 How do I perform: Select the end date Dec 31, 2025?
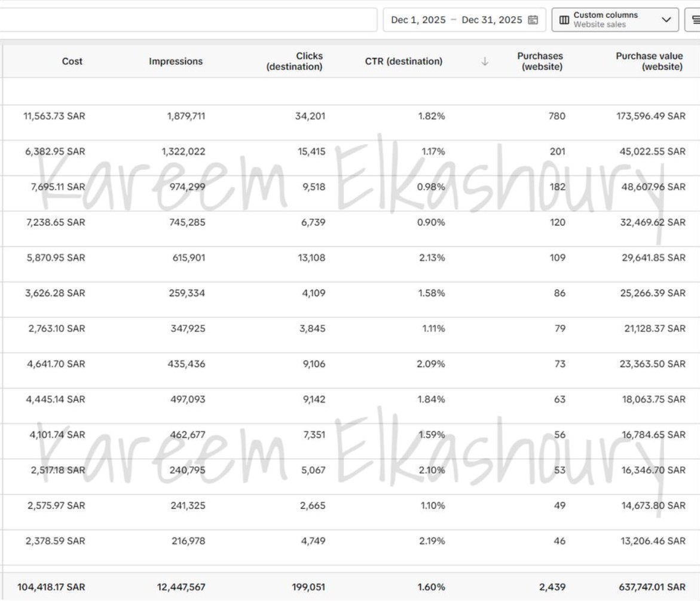click(x=492, y=20)
